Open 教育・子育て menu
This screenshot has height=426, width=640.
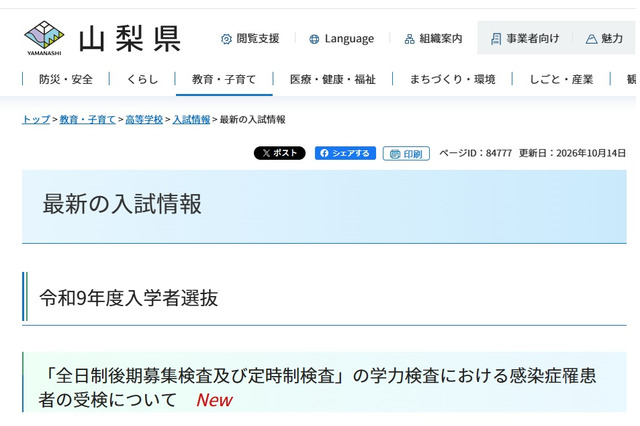point(224,79)
